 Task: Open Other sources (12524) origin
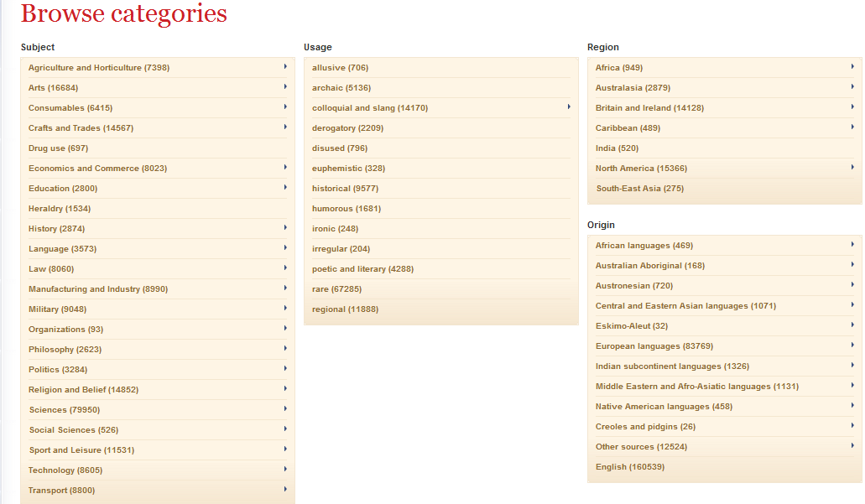tap(641, 447)
